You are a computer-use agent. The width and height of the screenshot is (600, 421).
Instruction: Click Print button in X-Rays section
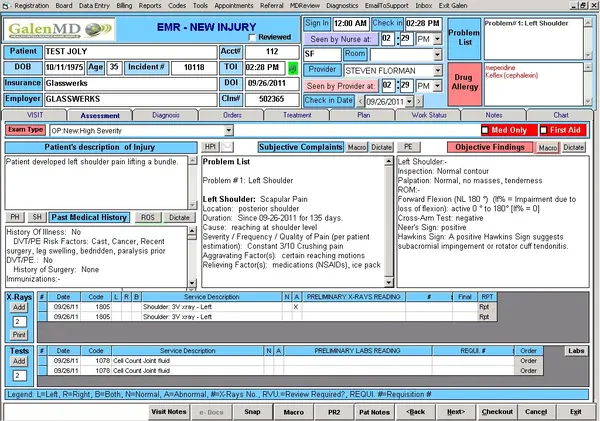coord(19,335)
